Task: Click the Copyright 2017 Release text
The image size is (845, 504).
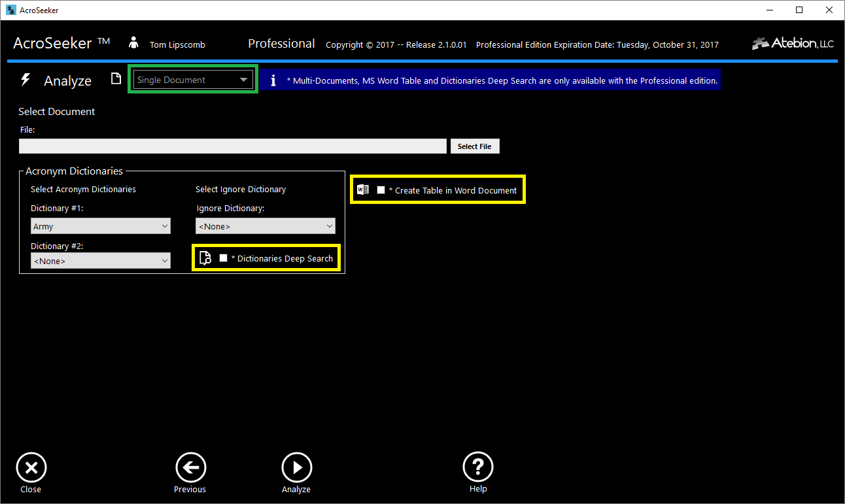Action: [x=396, y=45]
